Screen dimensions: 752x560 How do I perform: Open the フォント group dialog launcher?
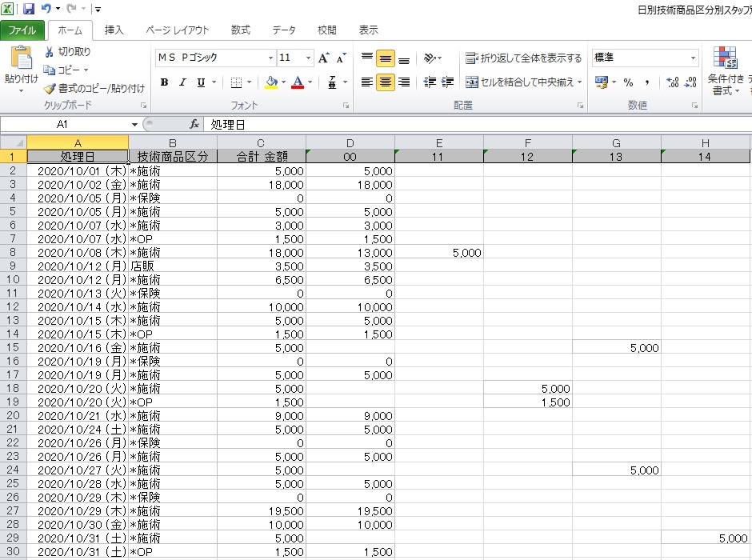[x=346, y=106]
